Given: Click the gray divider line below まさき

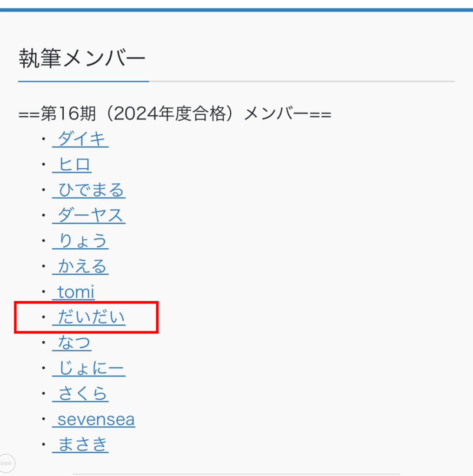Looking at the screenshot, I should [x=236, y=474].
